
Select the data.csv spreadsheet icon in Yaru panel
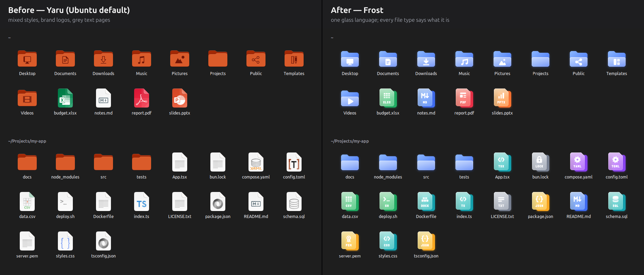tap(27, 201)
